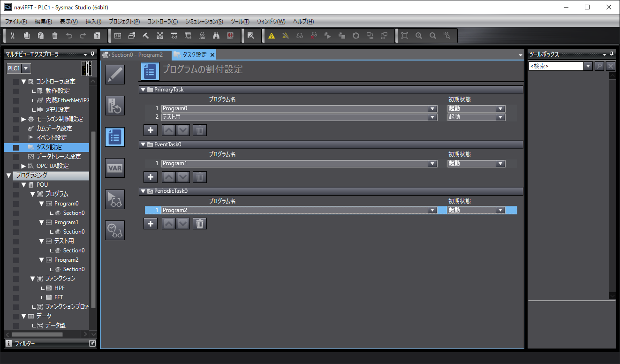Collapse the EventTask0 section

tap(143, 144)
